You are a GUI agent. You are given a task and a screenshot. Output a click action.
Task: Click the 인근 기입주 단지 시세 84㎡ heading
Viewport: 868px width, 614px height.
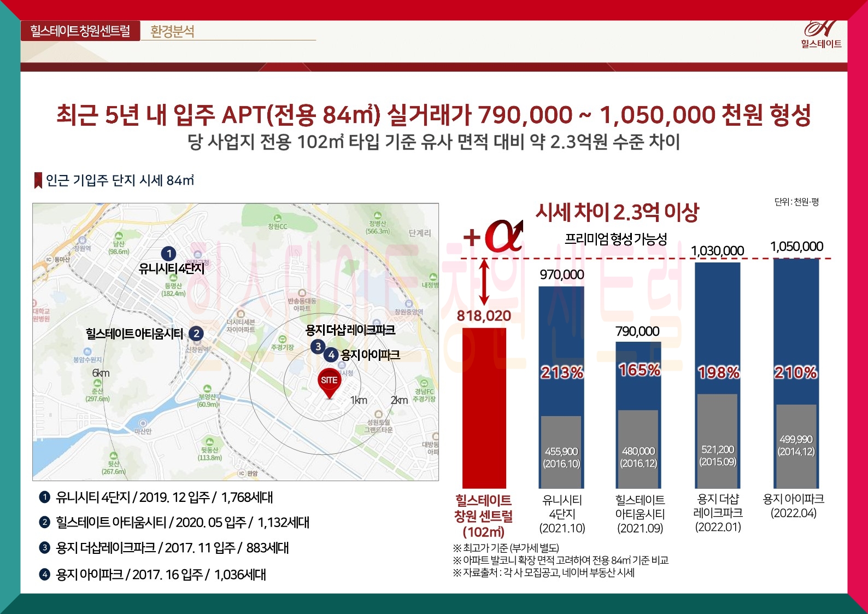click(120, 180)
